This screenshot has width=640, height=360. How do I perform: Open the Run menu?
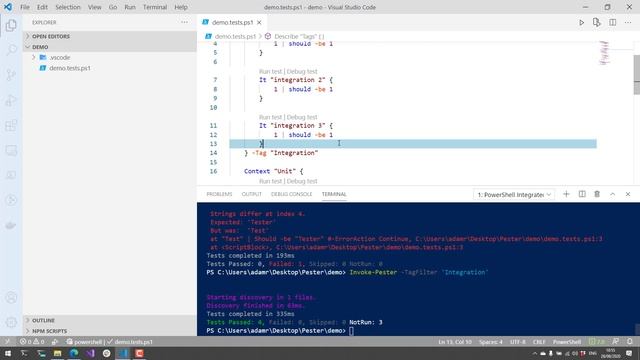130,7
